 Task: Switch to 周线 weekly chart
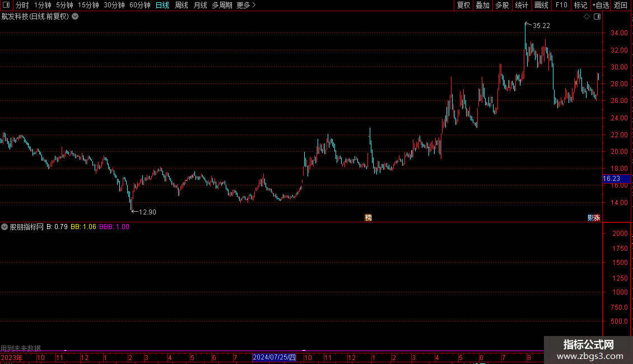coord(181,5)
